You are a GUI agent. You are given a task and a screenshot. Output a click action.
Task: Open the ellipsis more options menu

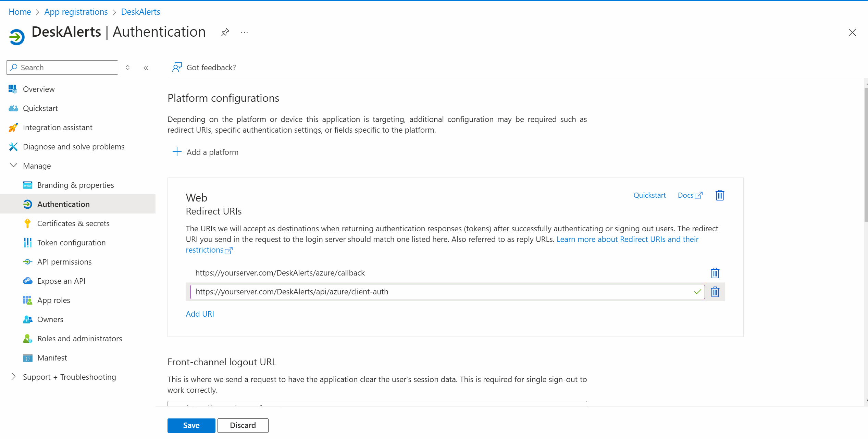(x=244, y=33)
